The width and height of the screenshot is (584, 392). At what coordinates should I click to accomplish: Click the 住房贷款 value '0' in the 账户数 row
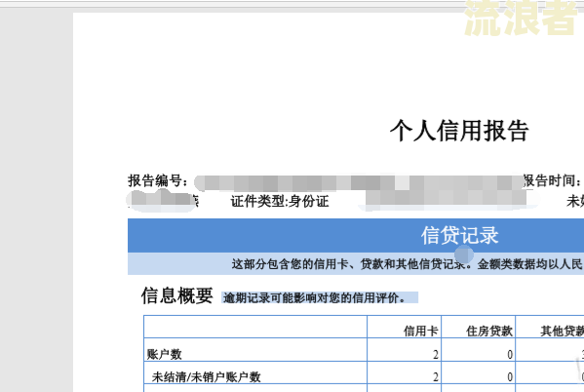pyautogui.click(x=510, y=355)
